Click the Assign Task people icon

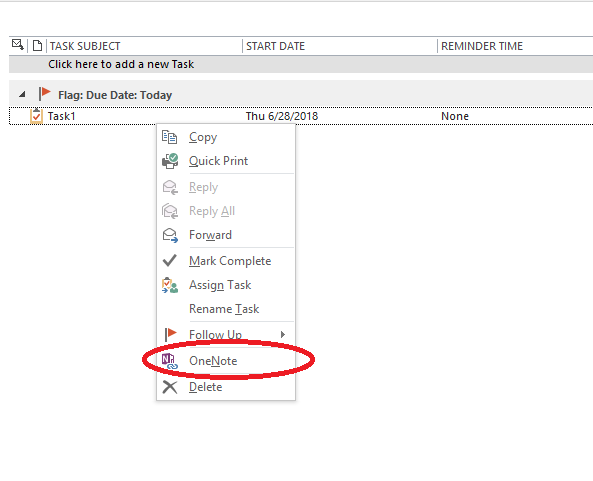pos(170,285)
